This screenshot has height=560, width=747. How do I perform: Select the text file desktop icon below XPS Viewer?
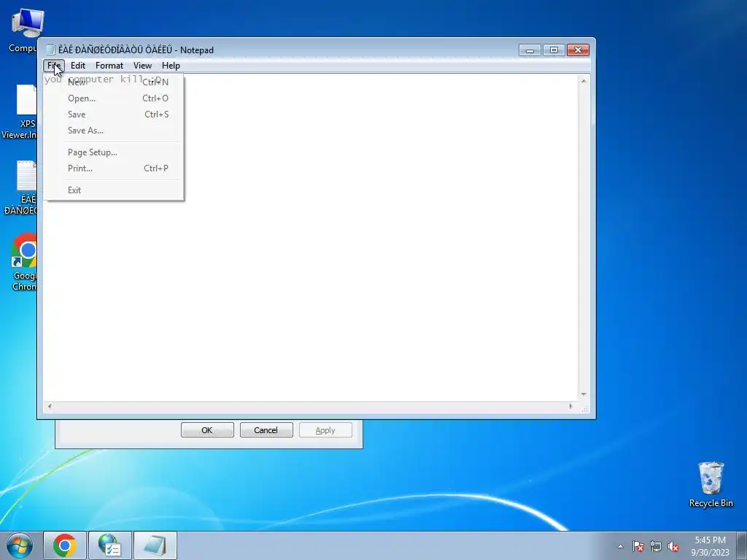coord(21,188)
